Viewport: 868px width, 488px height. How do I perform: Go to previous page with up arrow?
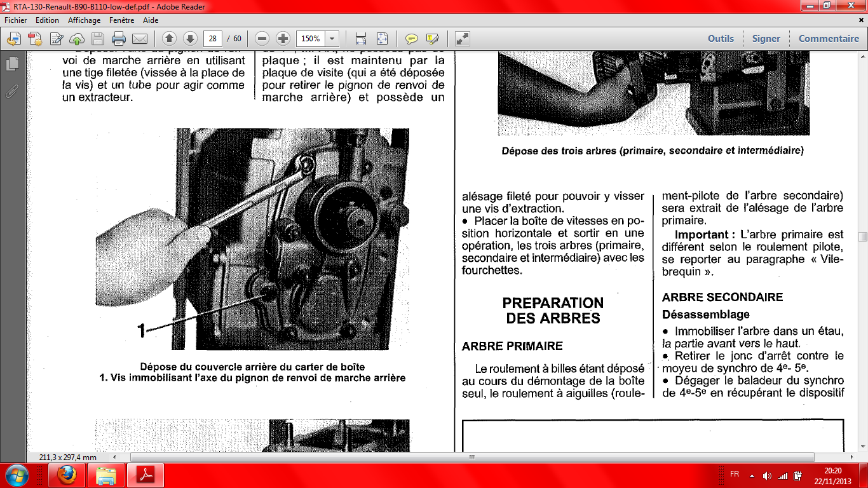pyautogui.click(x=168, y=39)
